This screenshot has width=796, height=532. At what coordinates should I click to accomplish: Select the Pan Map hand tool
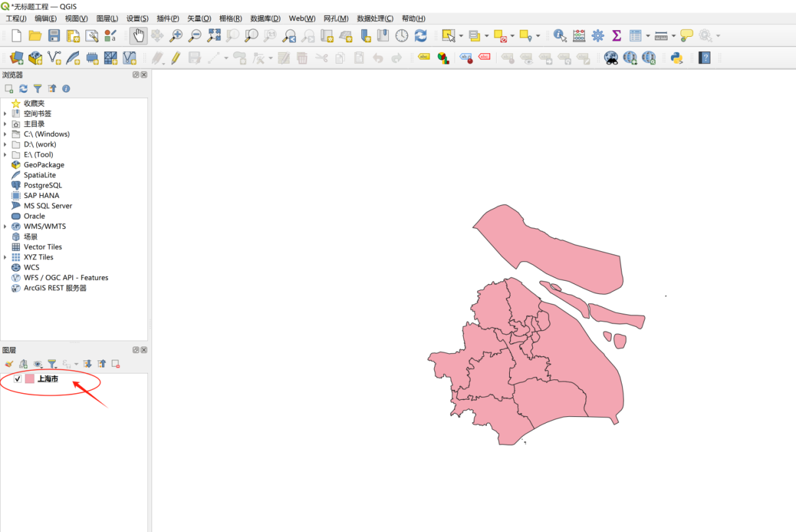click(138, 36)
